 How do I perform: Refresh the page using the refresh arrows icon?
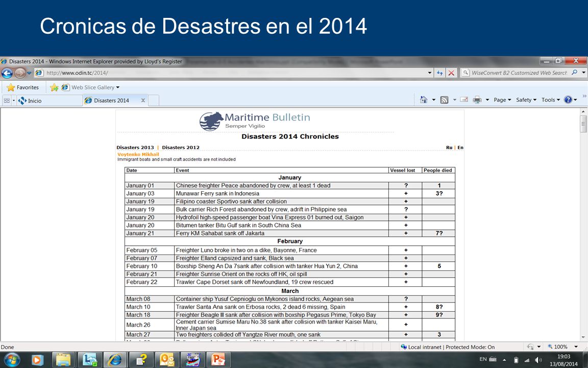click(440, 73)
